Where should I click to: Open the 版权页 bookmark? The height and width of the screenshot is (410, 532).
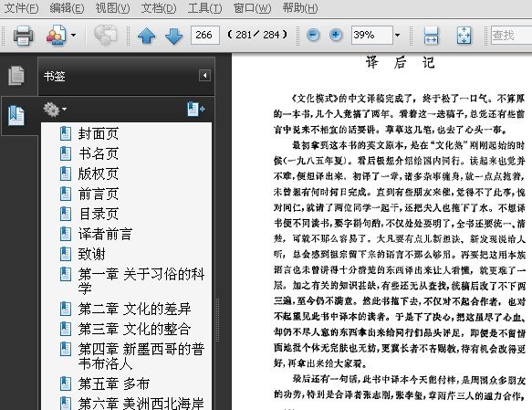click(x=98, y=173)
